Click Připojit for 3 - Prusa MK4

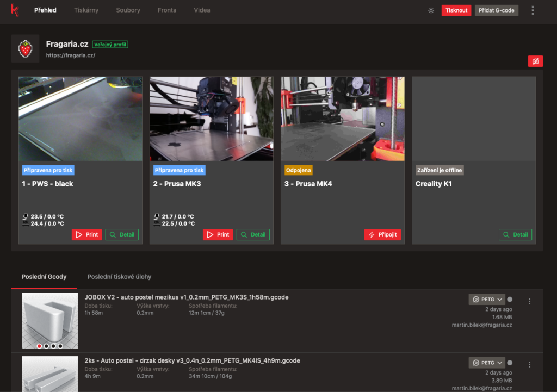click(382, 235)
